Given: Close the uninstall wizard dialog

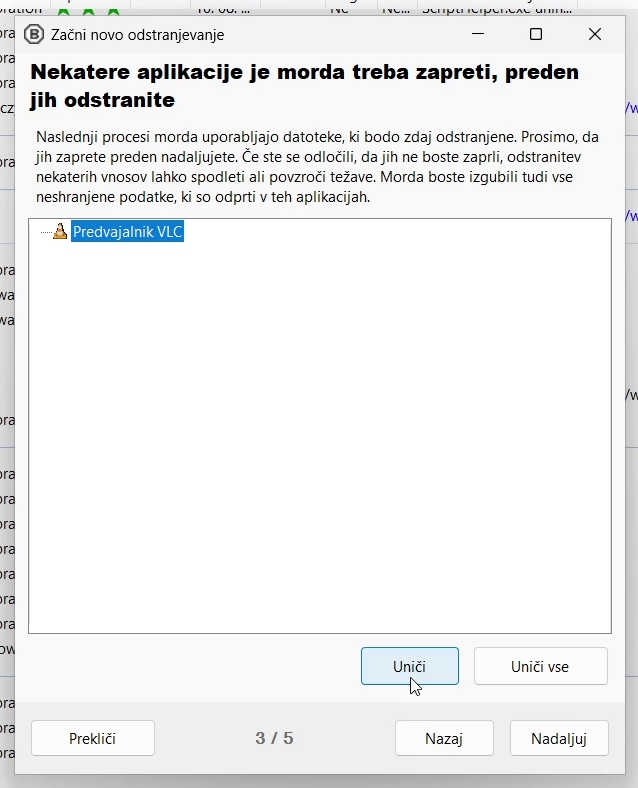Looking at the screenshot, I should (x=595, y=35).
